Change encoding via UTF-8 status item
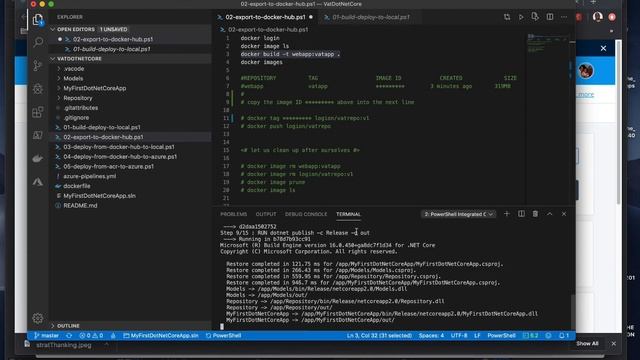640x360 pixels. click(459, 336)
